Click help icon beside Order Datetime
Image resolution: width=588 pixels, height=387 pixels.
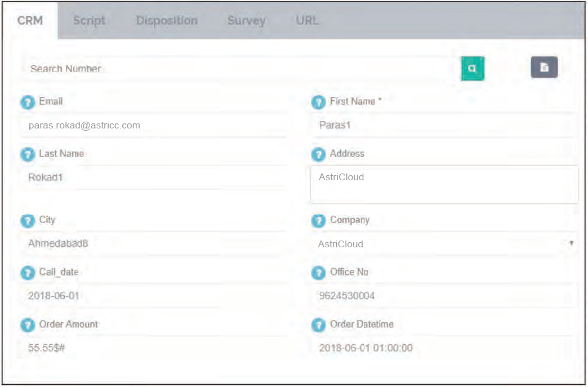click(x=318, y=325)
